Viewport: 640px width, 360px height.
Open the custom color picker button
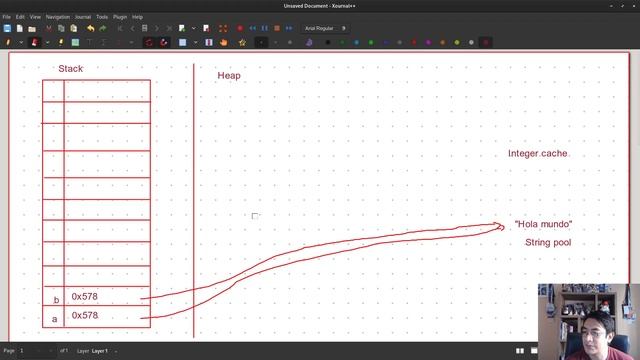tap(486, 42)
